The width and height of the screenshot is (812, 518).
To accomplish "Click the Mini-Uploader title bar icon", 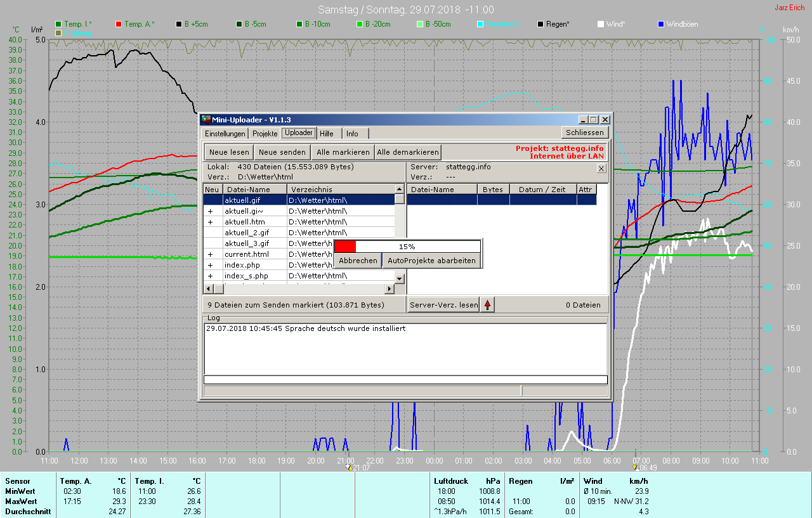I will coord(206,120).
